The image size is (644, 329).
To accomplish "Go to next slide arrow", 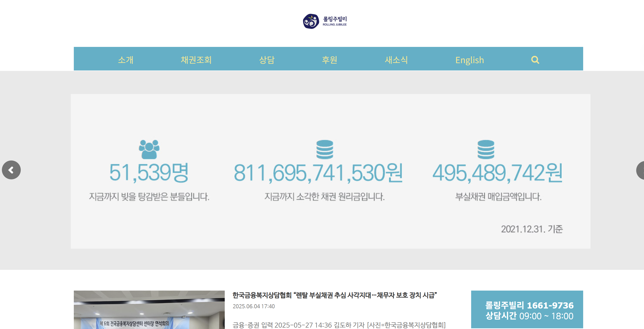I will pyautogui.click(x=640, y=170).
